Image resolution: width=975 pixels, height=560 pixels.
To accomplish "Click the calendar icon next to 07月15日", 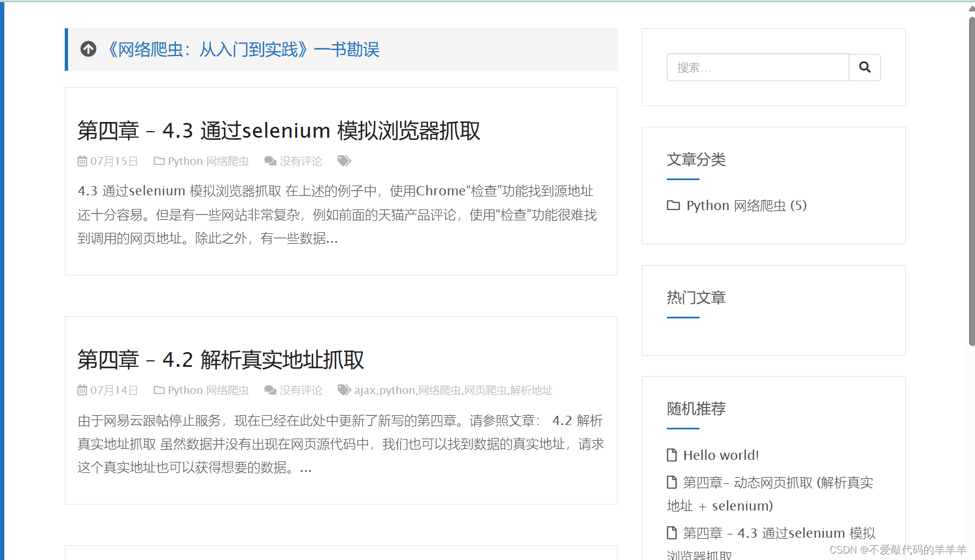I will 82,161.
